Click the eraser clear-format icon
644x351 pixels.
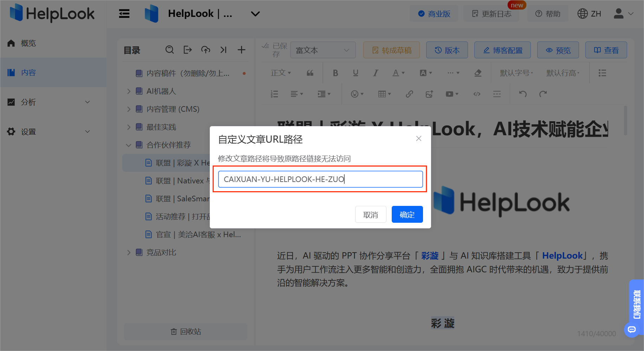tap(478, 73)
